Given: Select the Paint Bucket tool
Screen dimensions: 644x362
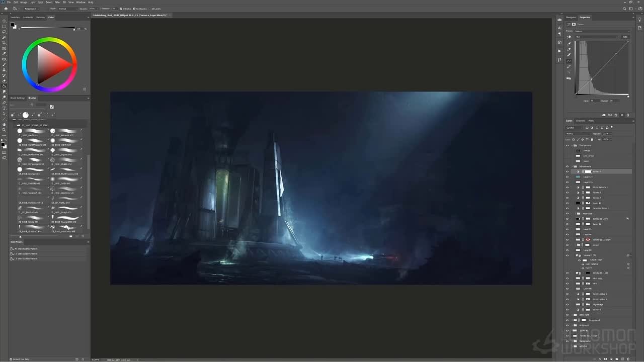Looking at the screenshot, I should pyautogui.click(x=5, y=86).
